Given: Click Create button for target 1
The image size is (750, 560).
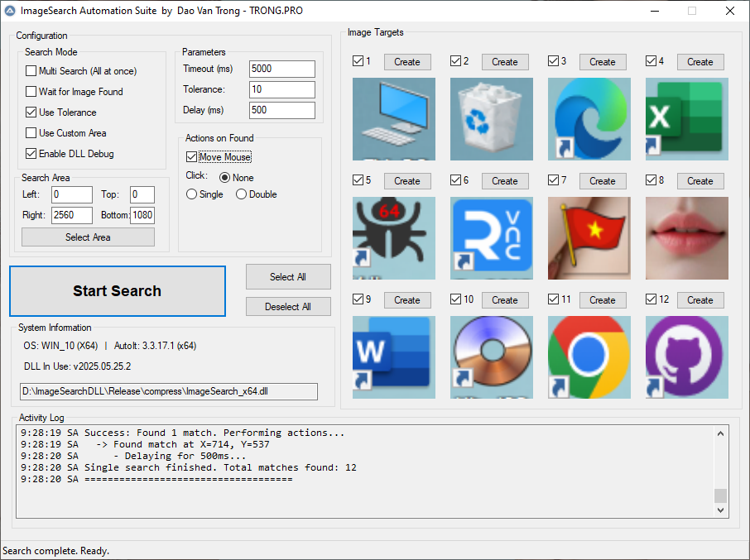Looking at the screenshot, I should click(407, 62).
